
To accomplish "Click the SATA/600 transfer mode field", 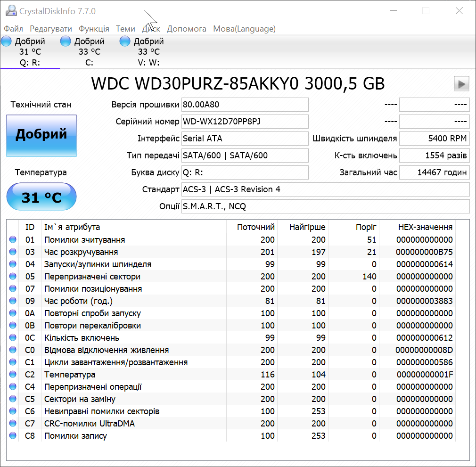I will point(245,156).
